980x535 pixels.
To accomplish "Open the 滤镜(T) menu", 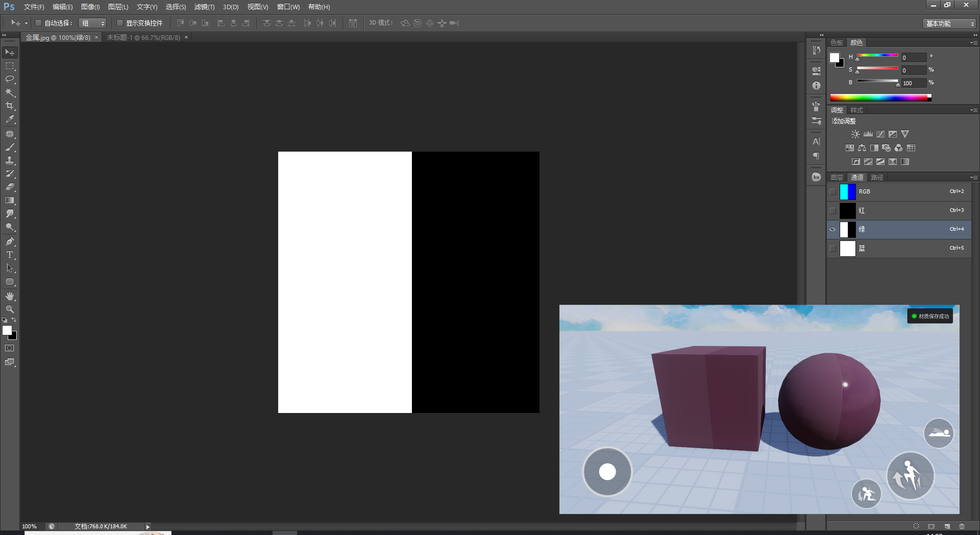I will [204, 7].
